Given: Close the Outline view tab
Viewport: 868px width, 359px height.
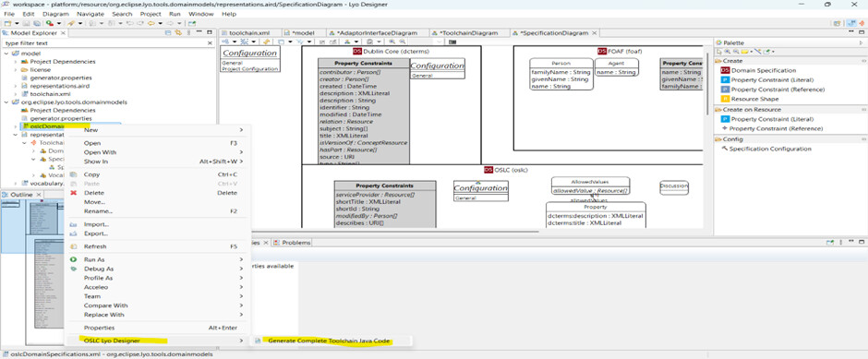Looking at the screenshot, I should click(x=40, y=196).
